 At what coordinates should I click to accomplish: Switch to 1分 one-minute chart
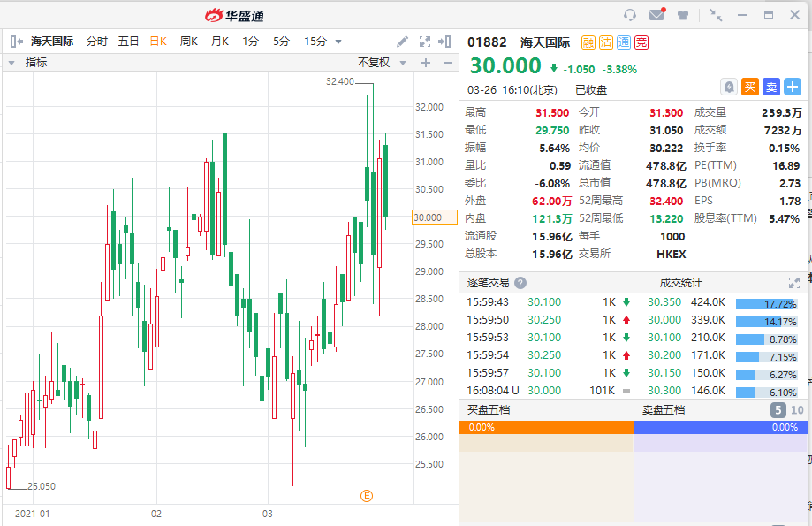[x=250, y=42]
